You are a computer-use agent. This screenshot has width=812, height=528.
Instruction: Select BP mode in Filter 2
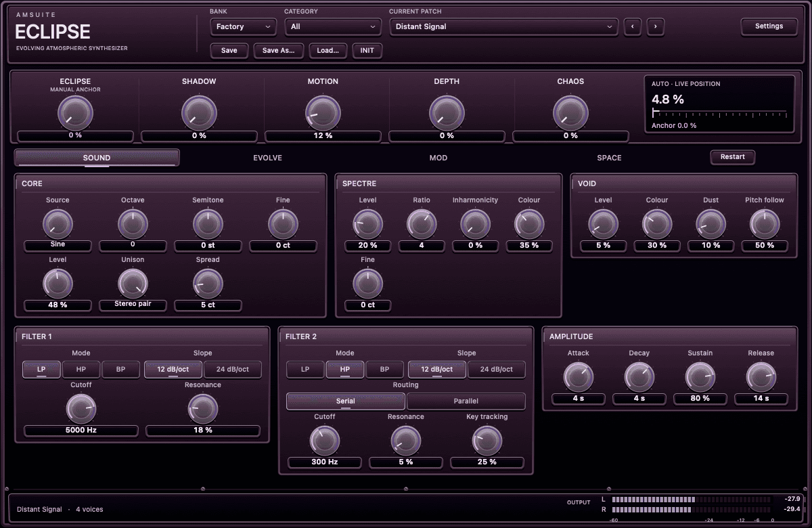pos(385,370)
